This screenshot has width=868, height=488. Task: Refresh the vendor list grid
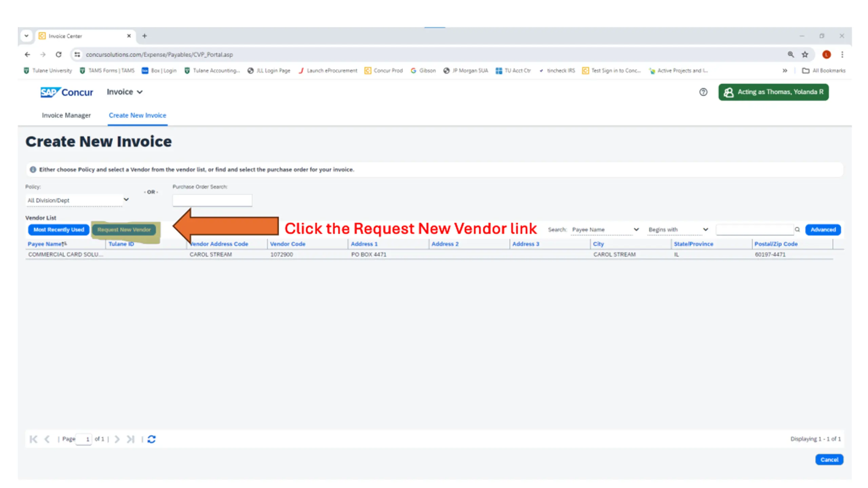pos(152,439)
